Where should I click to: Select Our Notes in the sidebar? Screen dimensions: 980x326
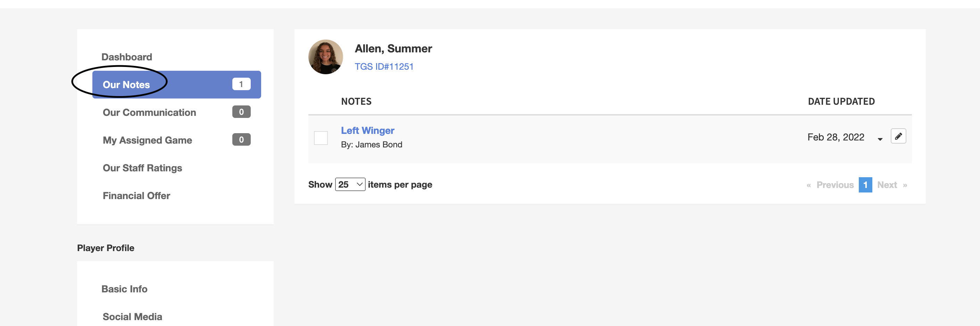(126, 84)
